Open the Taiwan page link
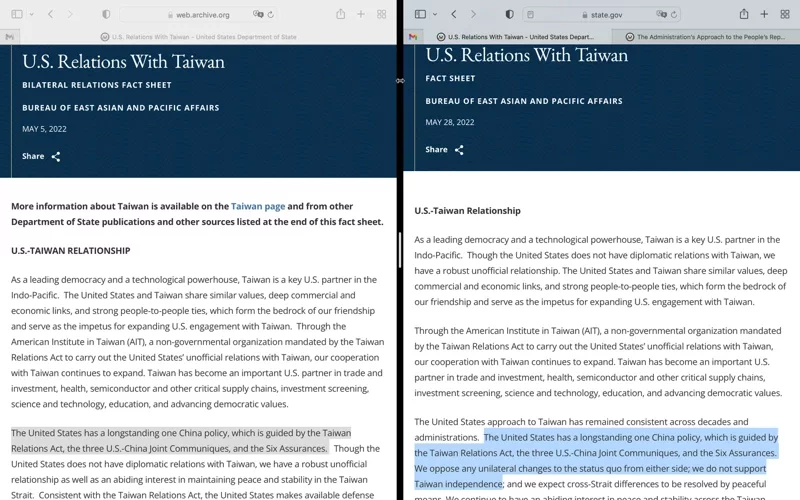 click(258, 206)
